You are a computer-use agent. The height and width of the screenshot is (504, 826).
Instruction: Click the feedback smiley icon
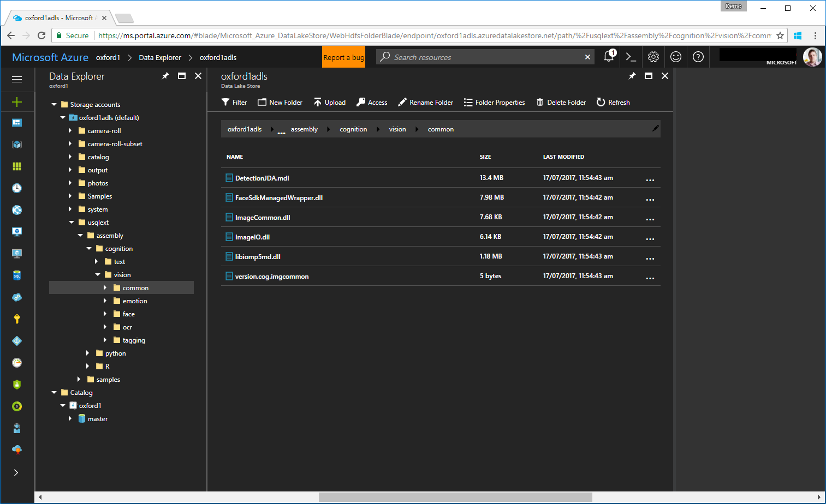676,57
